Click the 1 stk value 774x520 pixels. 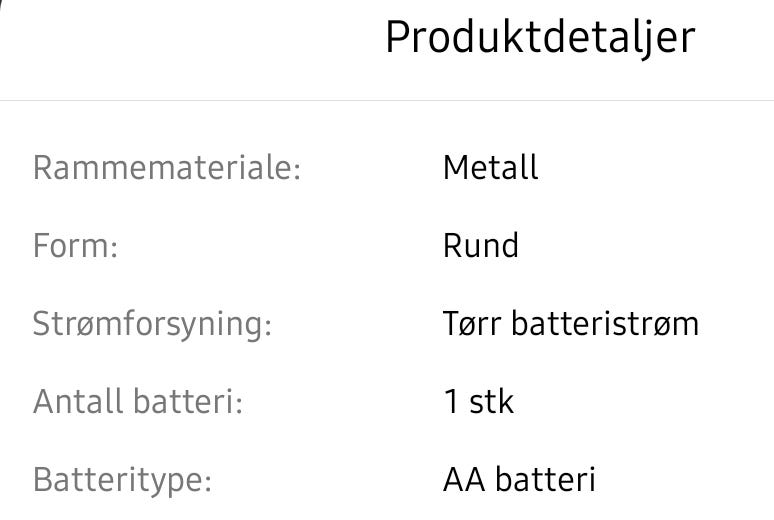click(478, 402)
